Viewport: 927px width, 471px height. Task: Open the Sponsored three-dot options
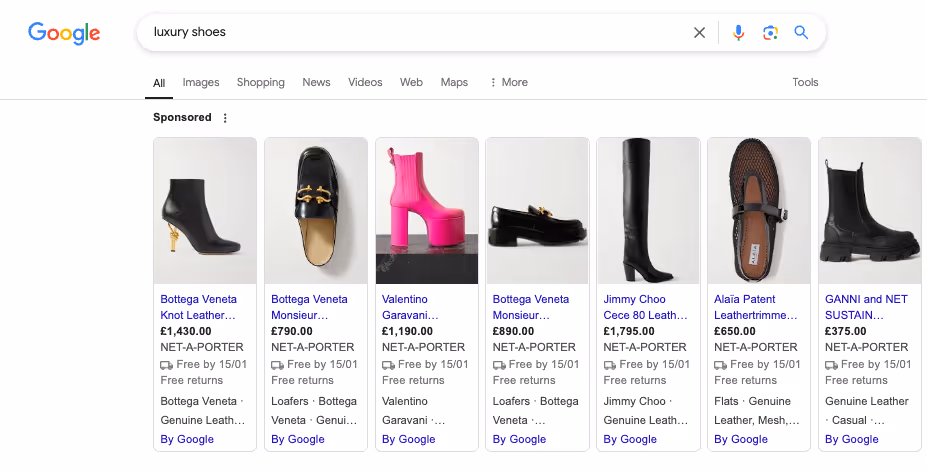point(225,118)
